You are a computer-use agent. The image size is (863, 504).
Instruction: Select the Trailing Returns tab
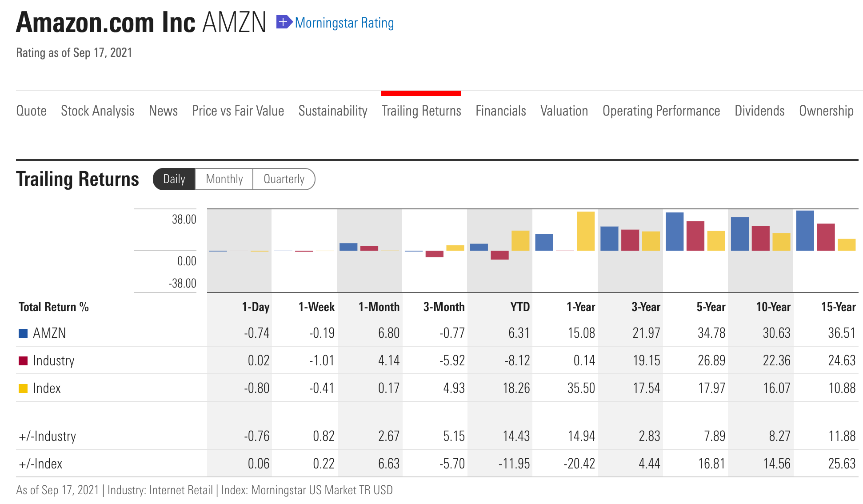coord(421,111)
